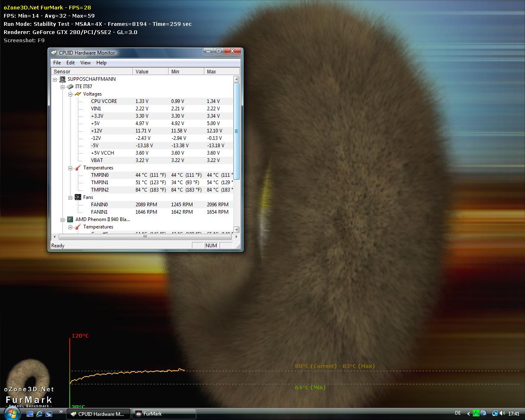The image size is (525, 420).
Task: Click the thermometer icon beside ITE Temperatures
Action: tap(78, 168)
